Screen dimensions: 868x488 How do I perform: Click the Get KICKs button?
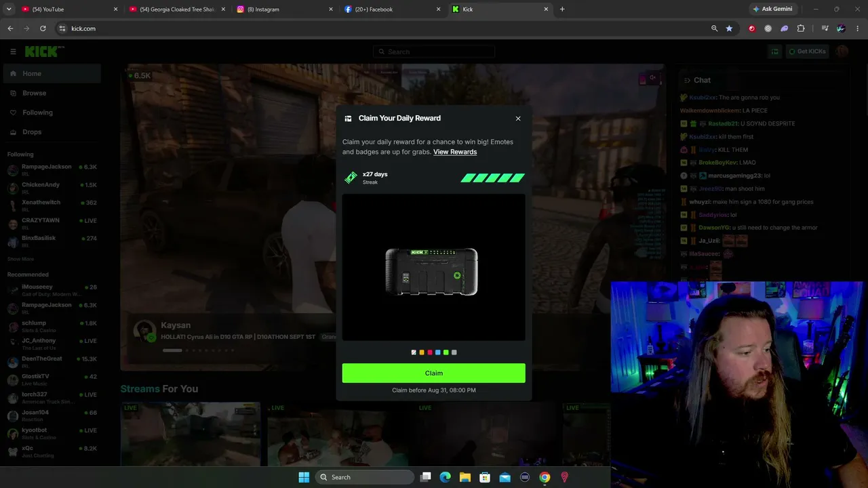click(x=807, y=52)
